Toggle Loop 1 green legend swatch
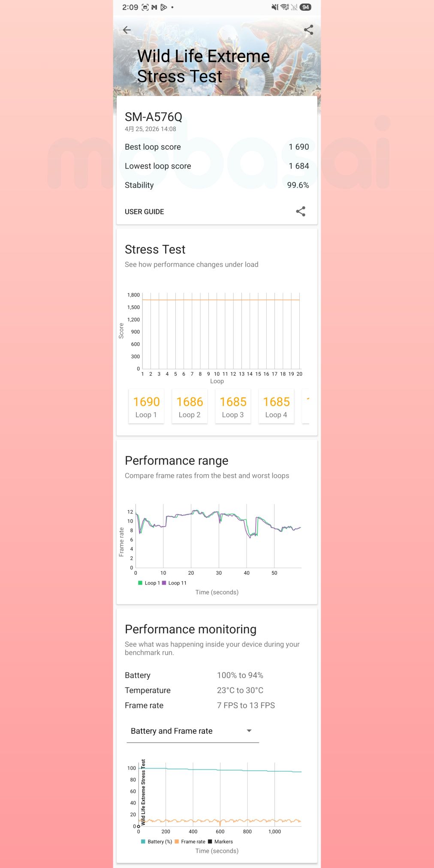The width and height of the screenshot is (434, 868). click(x=140, y=583)
